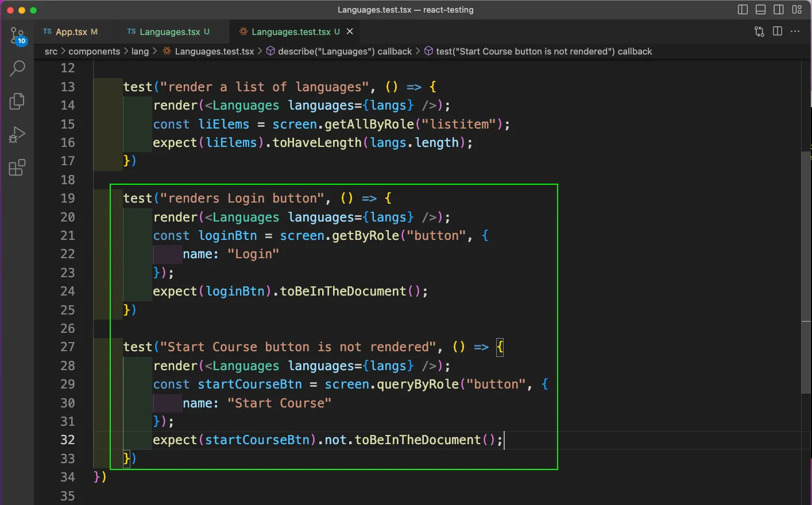Click the "Login" string on line 22
This screenshot has height=505, width=812.
pos(253,254)
